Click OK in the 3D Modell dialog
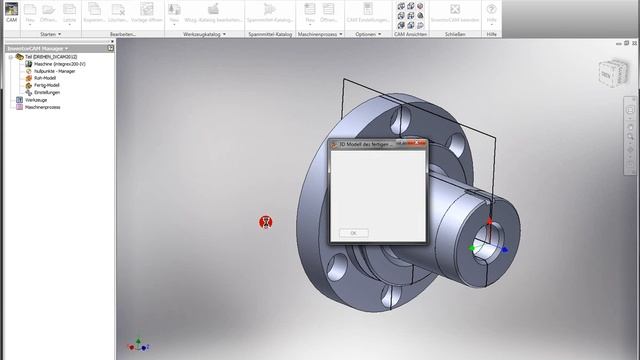 [354, 233]
